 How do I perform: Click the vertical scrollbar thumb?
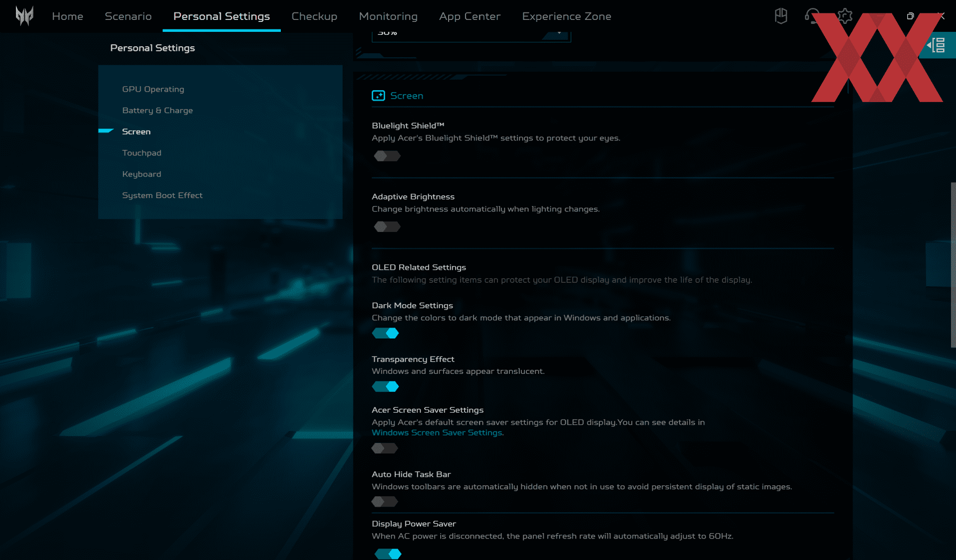pos(953,264)
